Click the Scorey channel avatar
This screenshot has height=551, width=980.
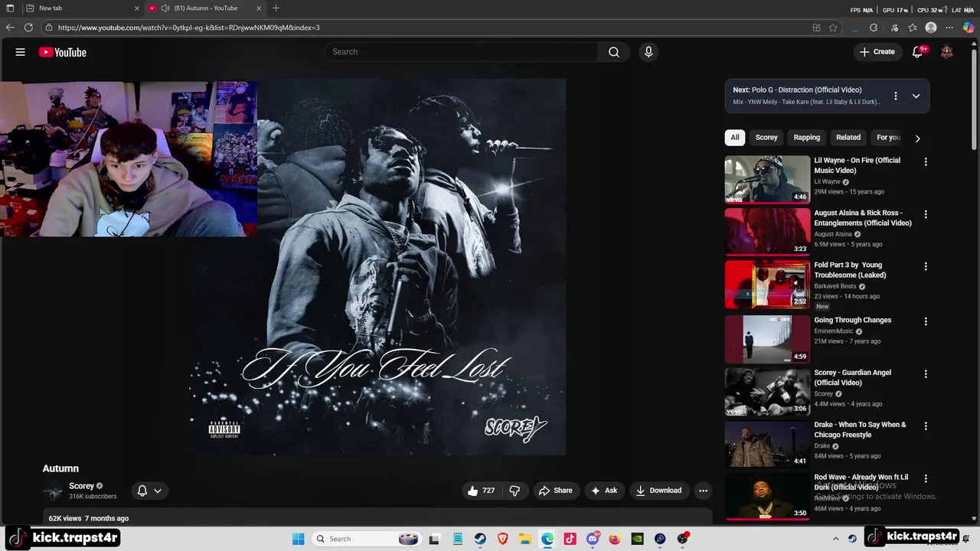[53, 491]
